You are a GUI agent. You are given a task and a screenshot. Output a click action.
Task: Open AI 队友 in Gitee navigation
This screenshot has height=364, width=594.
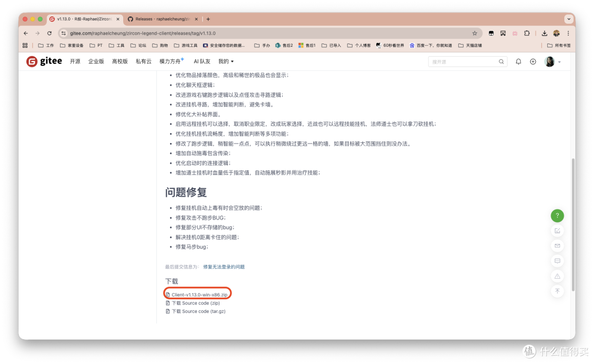tap(202, 62)
